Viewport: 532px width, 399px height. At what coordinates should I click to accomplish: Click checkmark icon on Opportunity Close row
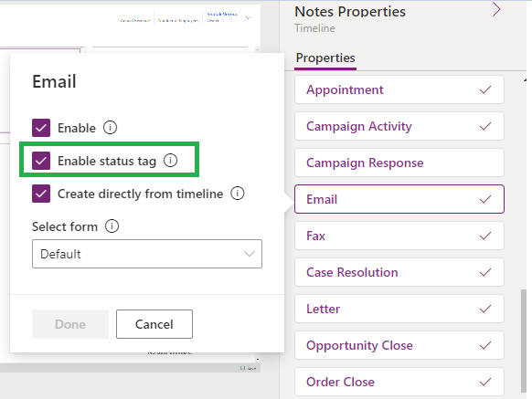[x=485, y=345]
